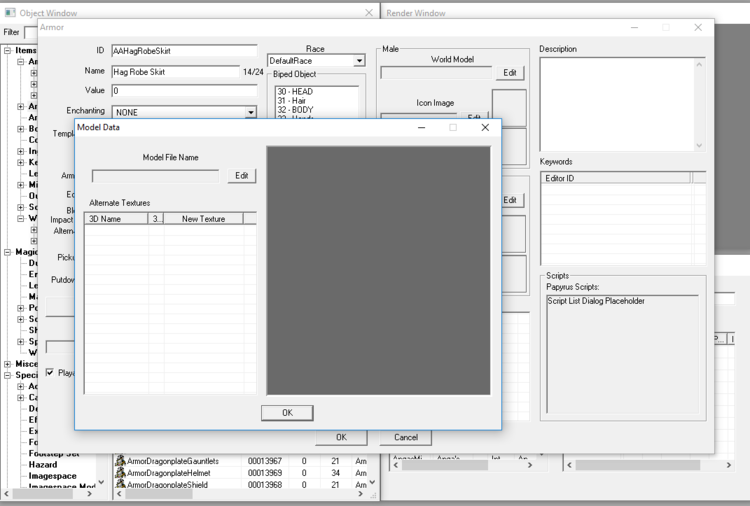Image resolution: width=750 pixels, height=506 pixels.
Task: Click Object Window list scroll-down arrow
Action: [x=372, y=482]
